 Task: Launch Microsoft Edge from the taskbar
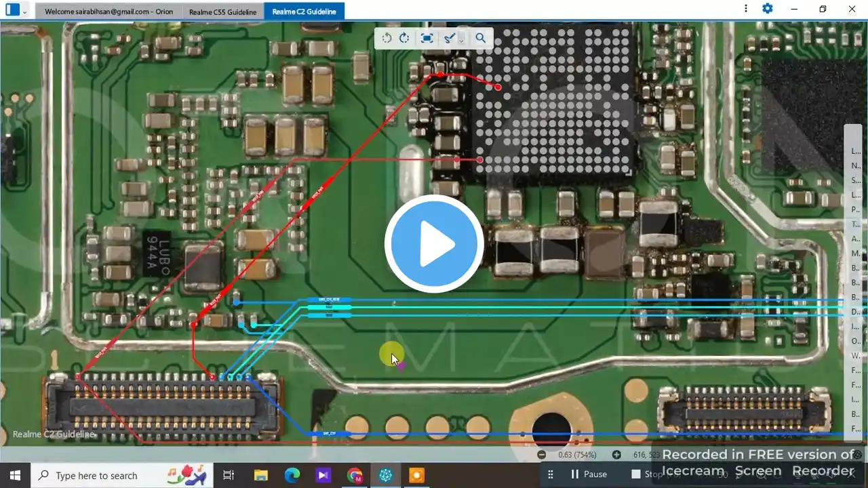click(x=292, y=475)
